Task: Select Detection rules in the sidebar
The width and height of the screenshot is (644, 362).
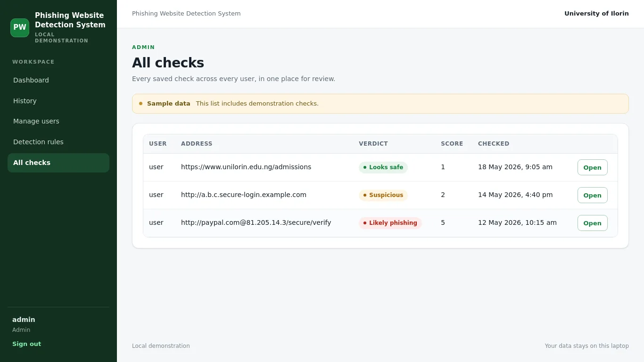Action: (58, 142)
